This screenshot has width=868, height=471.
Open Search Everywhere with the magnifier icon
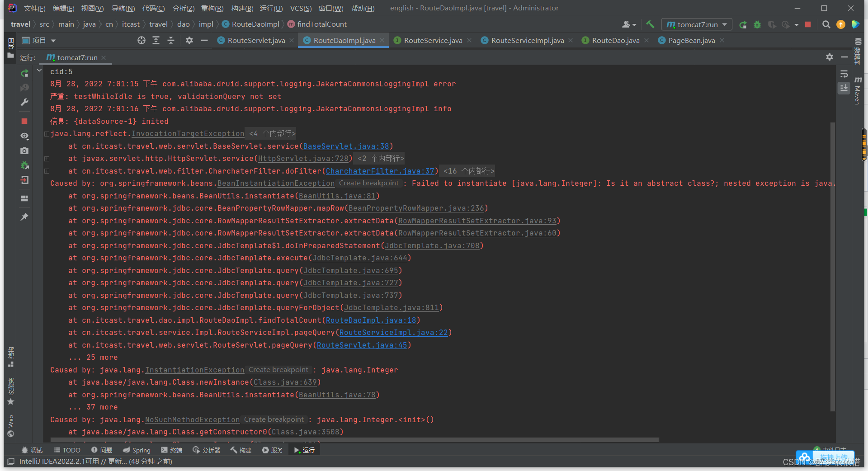pos(826,24)
